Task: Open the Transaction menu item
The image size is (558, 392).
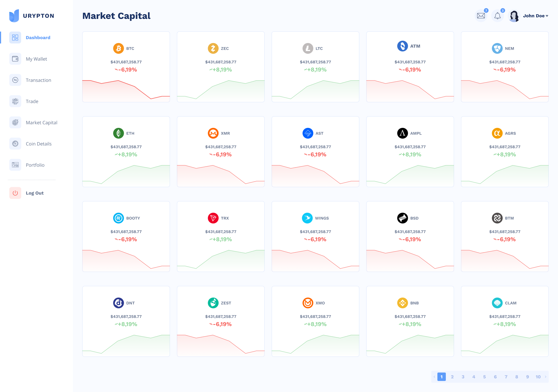Action: pos(38,80)
